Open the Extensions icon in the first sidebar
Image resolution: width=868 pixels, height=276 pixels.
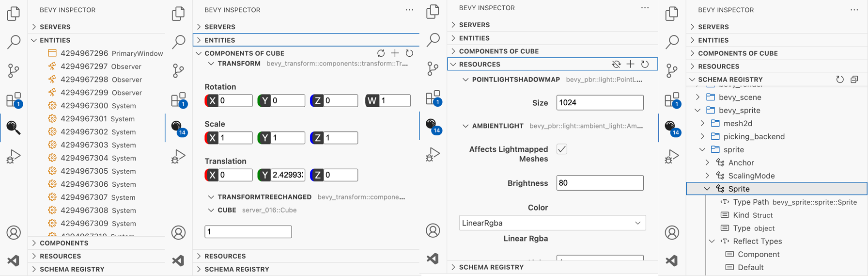[14, 100]
